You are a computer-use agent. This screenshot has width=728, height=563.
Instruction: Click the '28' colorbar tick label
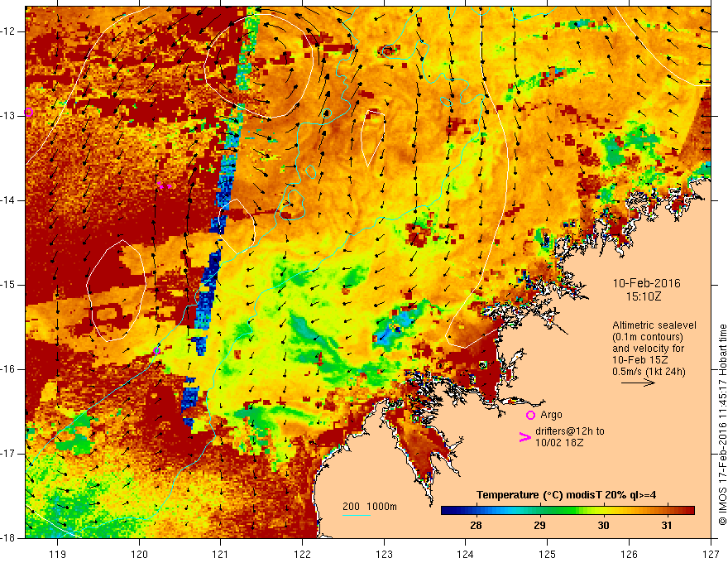[x=476, y=526]
